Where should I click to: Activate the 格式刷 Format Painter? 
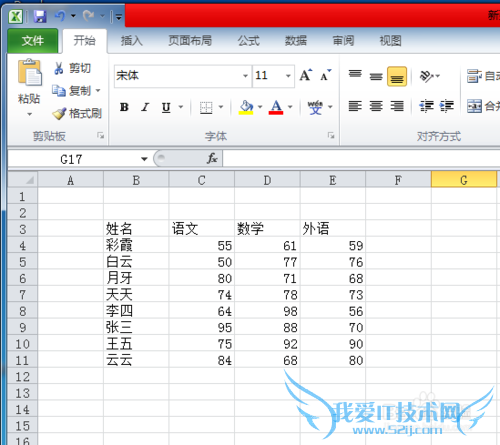pyautogui.click(x=77, y=114)
